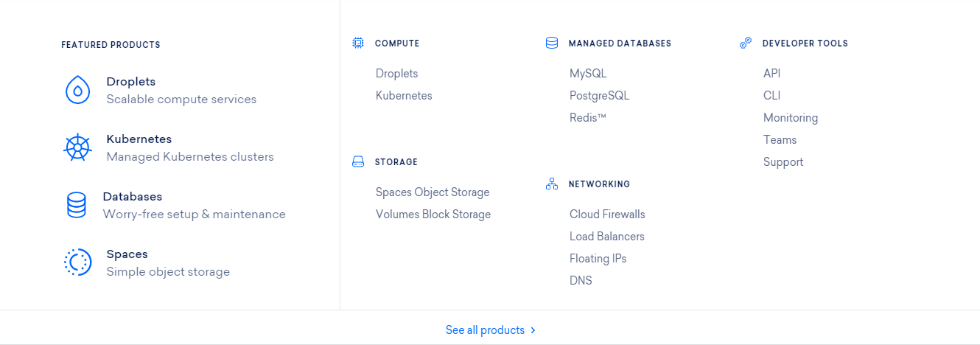The height and width of the screenshot is (345, 980).
Task: Choose PostgreSQL managed database
Action: [599, 96]
